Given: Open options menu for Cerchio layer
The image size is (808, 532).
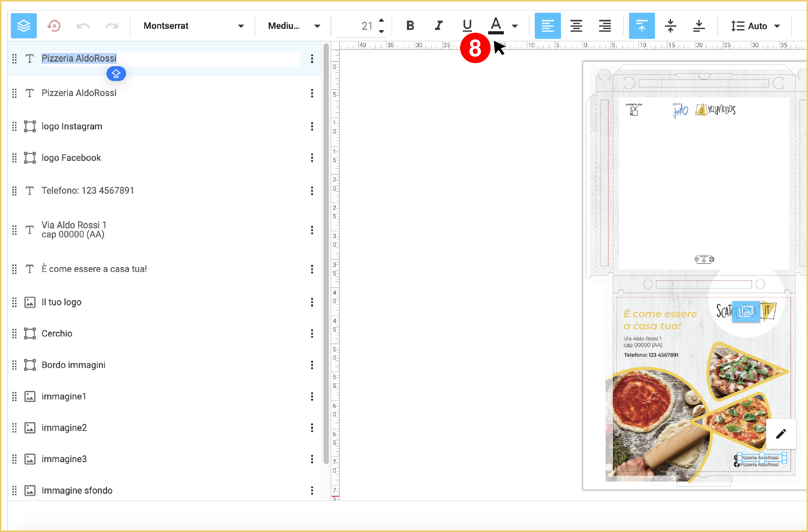Looking at the screenshot, I should coord(312,334).
